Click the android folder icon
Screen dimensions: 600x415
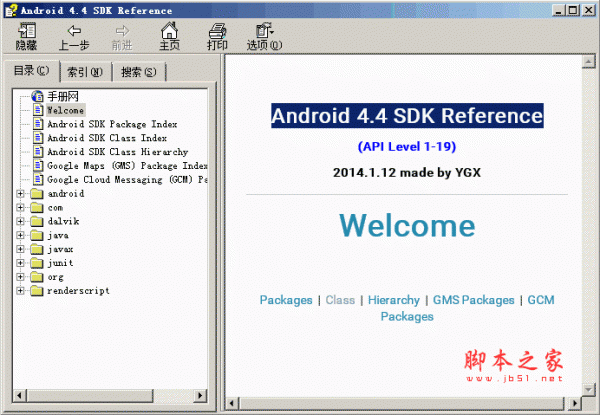click(37, 194)
